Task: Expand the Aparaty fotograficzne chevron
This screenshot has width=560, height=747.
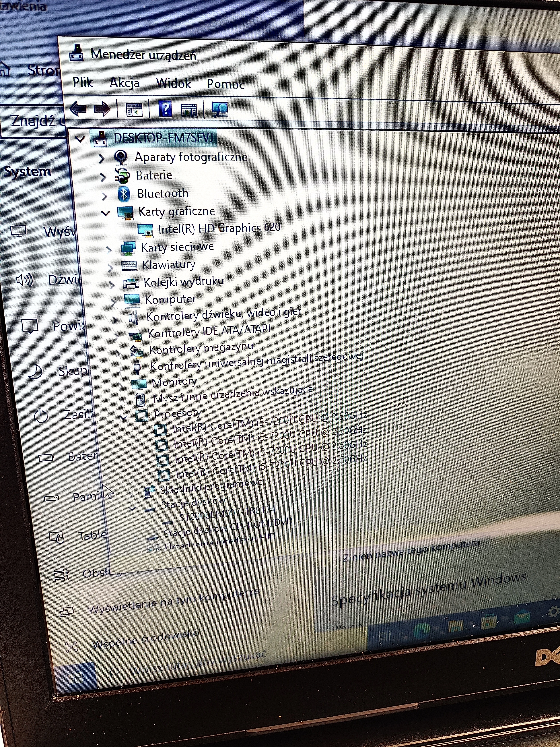Action: (x=101, y=159)
